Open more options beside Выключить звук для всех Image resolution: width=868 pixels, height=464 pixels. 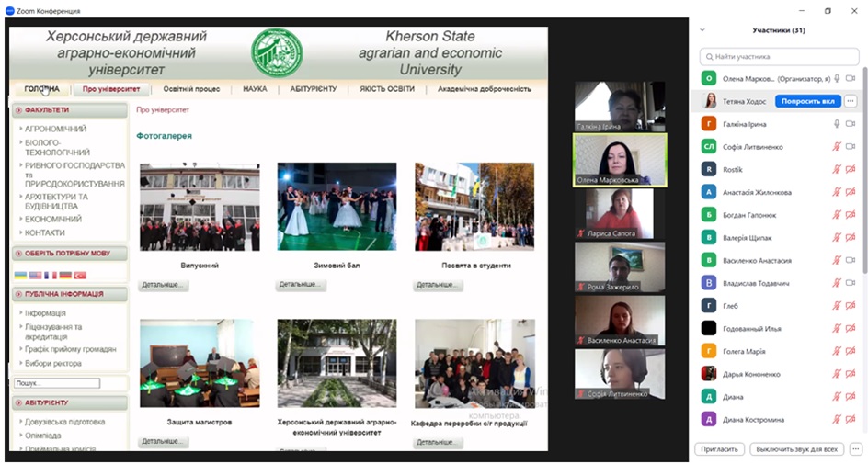[x=856, y=449]
